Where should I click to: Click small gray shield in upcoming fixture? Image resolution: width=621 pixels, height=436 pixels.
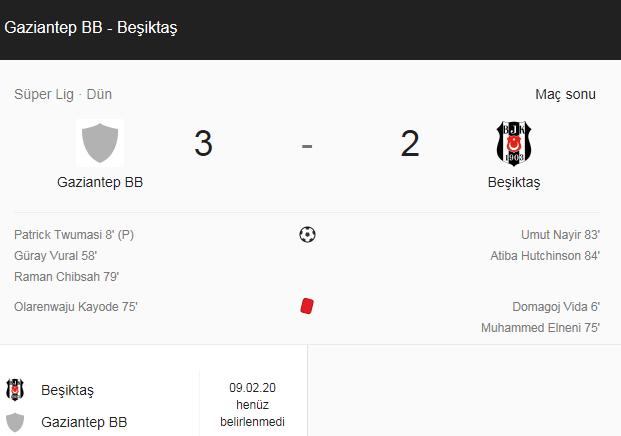pos(15,422)
